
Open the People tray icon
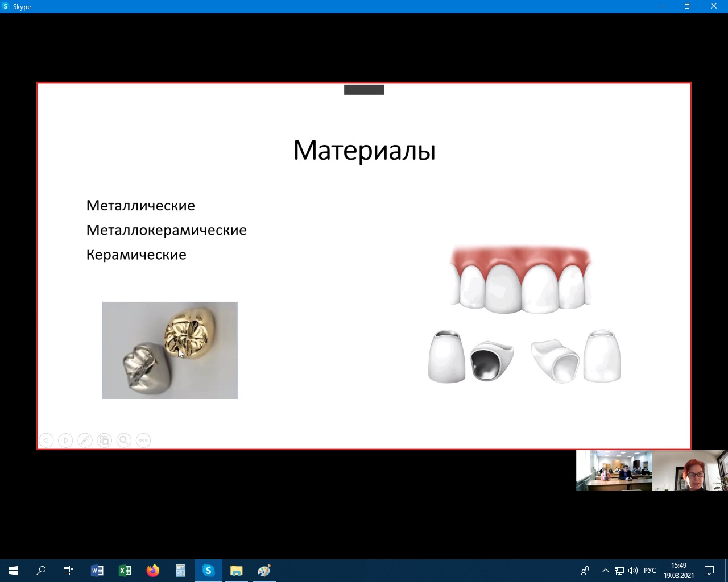pyautogui.click(x=585, y=571)
